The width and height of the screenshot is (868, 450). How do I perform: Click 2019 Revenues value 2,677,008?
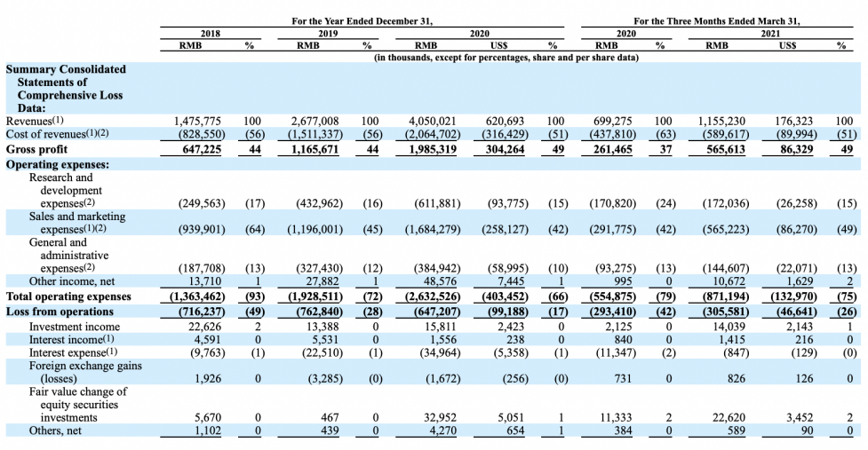pos(315,121)
